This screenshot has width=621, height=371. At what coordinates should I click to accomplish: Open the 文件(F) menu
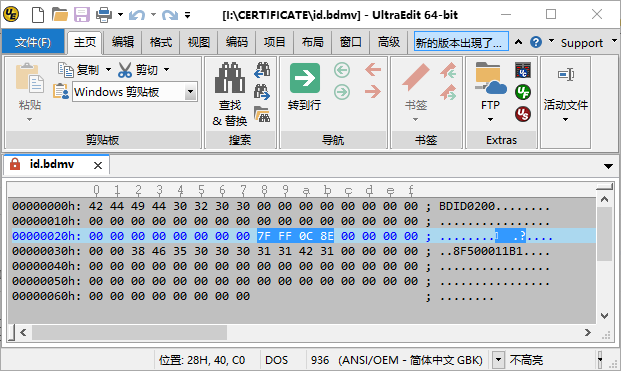pyautogui.click(x=33, y=42)
